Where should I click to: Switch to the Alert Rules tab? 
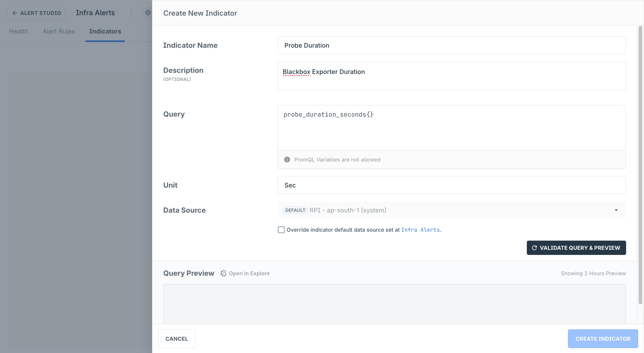point(59,32)
